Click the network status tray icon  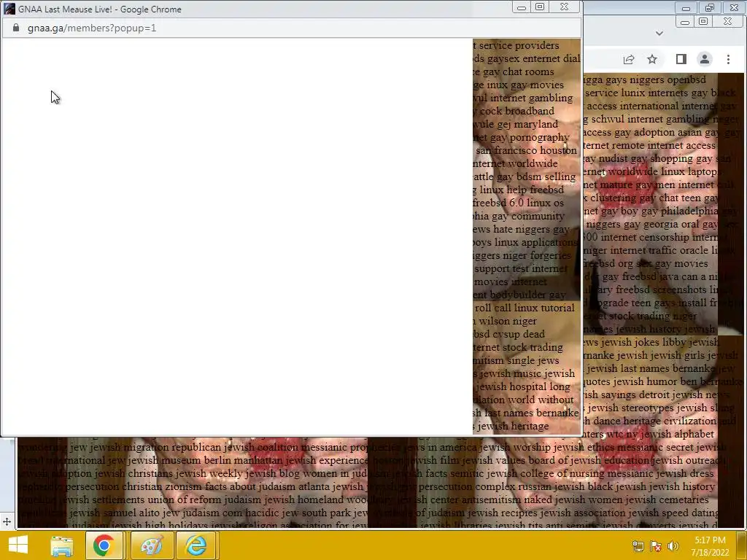click(x=638, y=546)
